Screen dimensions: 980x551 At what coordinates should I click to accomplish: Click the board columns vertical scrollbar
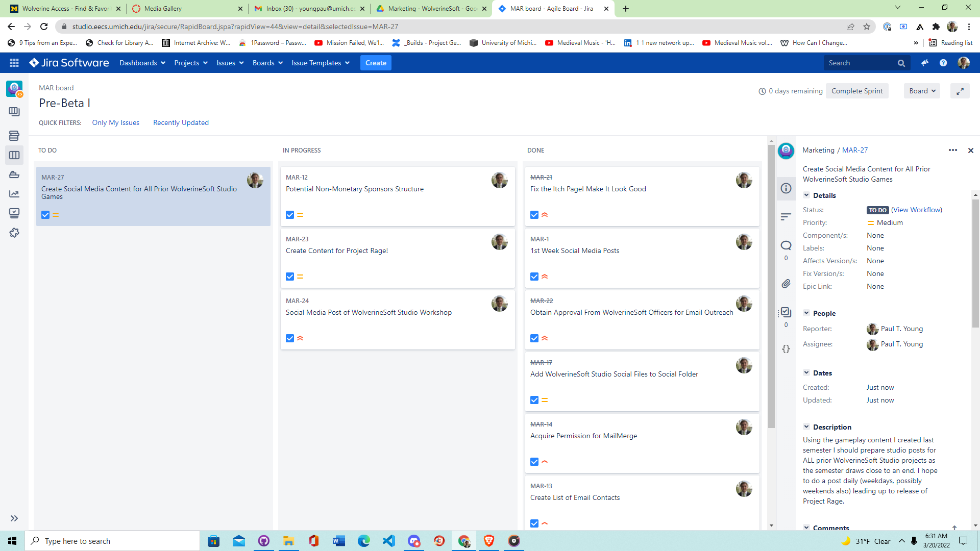771,286
